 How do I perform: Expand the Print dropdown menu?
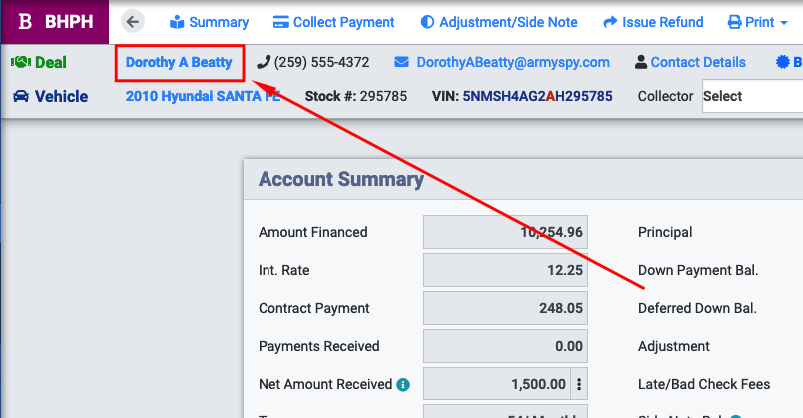point(757,22)
